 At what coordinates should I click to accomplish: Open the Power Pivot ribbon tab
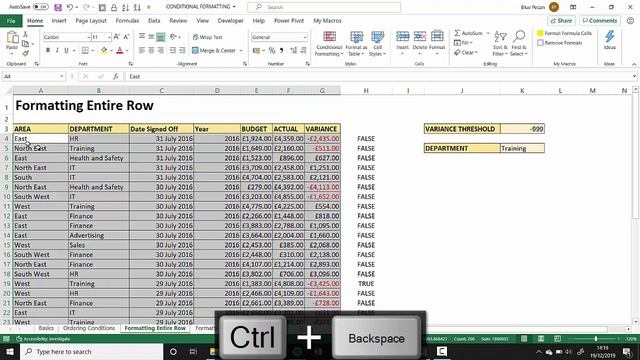289,20
